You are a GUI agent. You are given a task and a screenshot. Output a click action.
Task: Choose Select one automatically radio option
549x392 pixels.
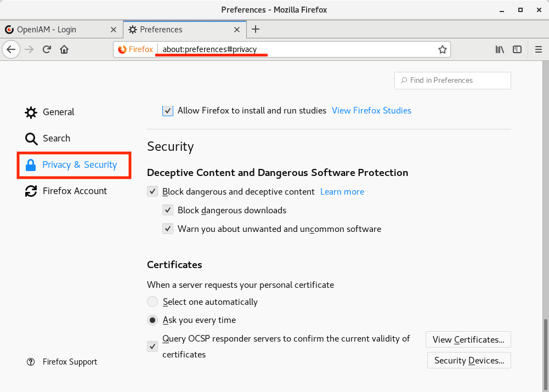coord(152,302)
